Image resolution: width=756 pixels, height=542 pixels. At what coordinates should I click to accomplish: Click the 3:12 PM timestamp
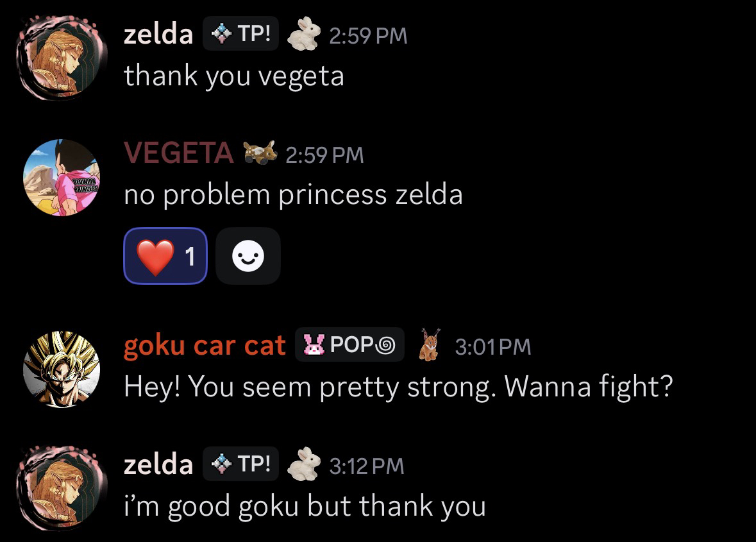(367, 466)
